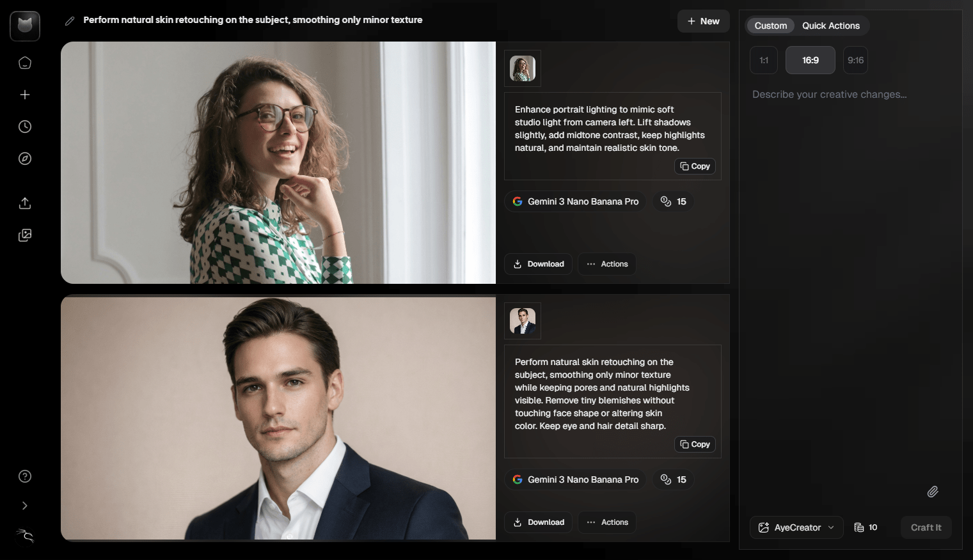Open the home icon in sidebar
The height and width of the screenshot is (560, 973).
click(x=25, y=63)
